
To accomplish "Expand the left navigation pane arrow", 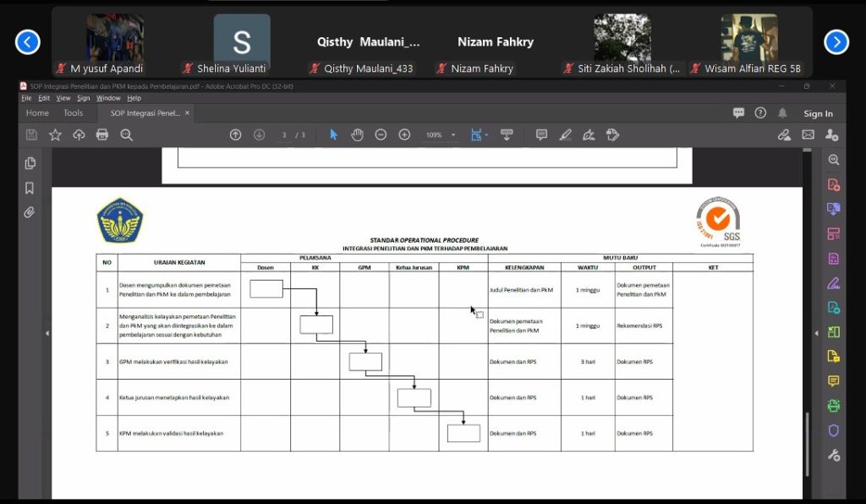I will 47,334.
